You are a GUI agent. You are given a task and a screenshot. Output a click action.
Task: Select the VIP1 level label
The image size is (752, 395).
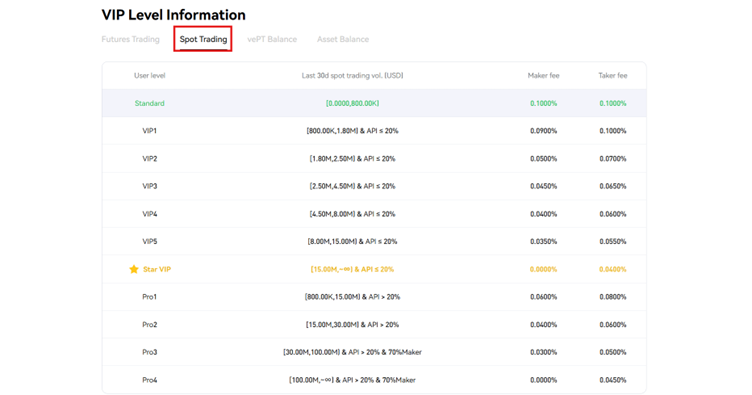click(x=150, y=131)
